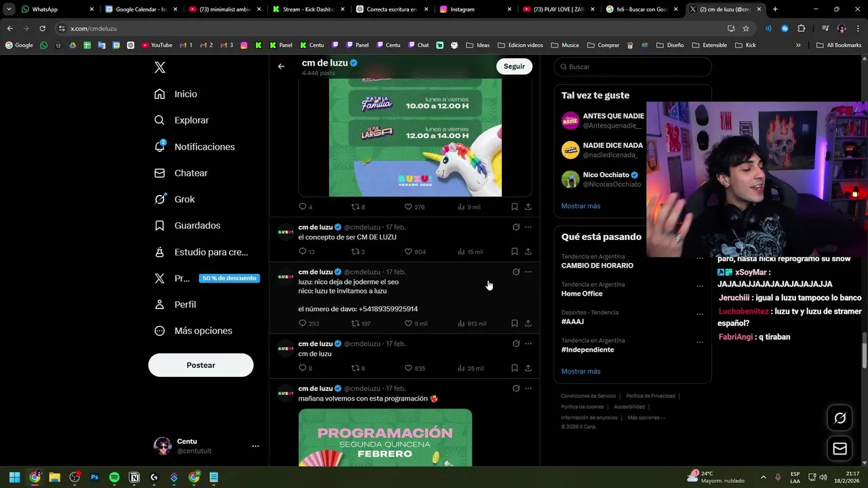Viewport: 868px width, 488px height.
Task: Bookmark the número de davo post
Action: (x=515, y=323)
